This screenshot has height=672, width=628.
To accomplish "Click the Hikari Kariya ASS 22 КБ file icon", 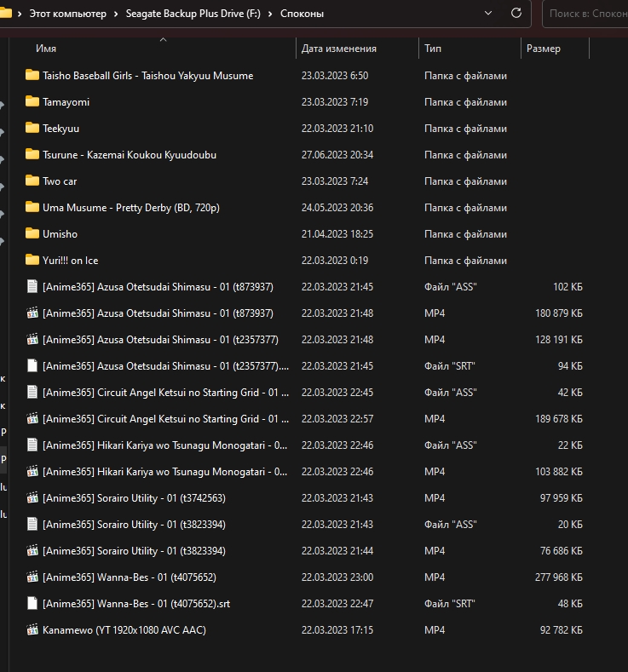I will 32,445.
